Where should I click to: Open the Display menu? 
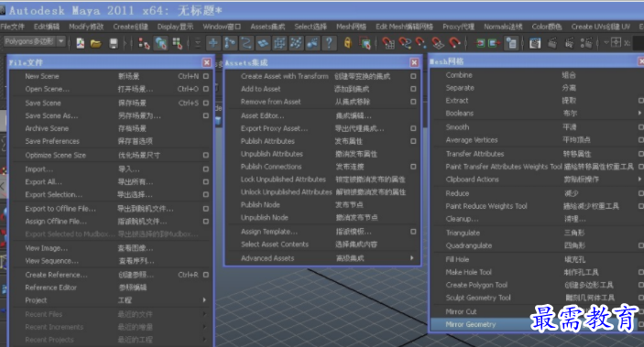[x=175, y=27]
